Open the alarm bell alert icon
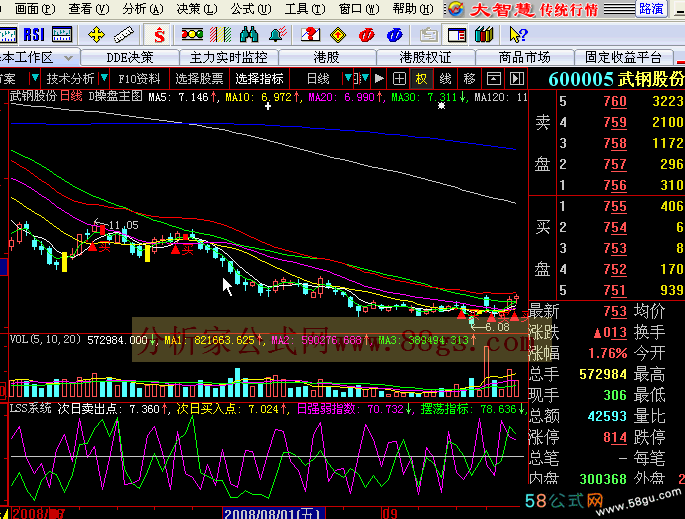Viewport: 685px width, 519px height. [277, 35]
